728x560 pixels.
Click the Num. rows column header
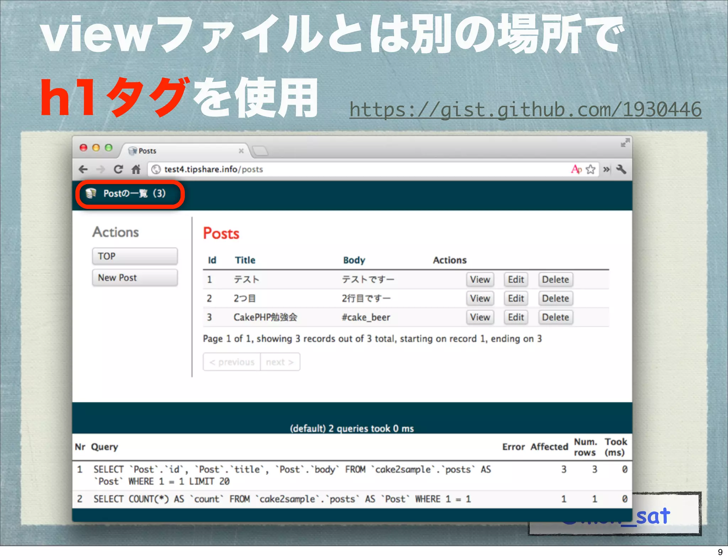coord(585,447)
